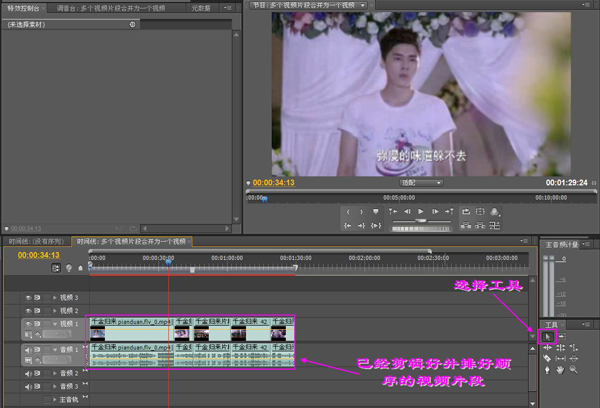Jump to next edit point
Screen dimensions: 600x408
[449, 212]
